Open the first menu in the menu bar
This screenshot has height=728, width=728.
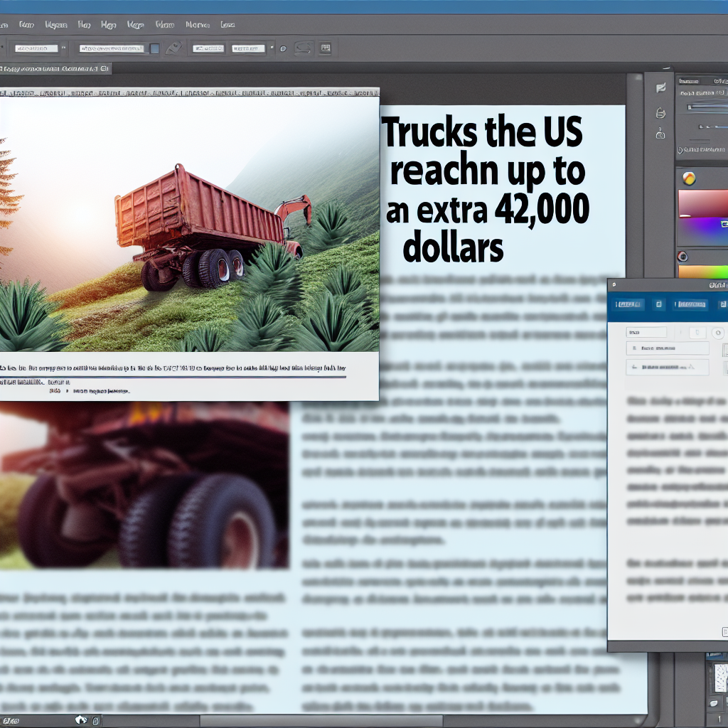click(26, 24)
